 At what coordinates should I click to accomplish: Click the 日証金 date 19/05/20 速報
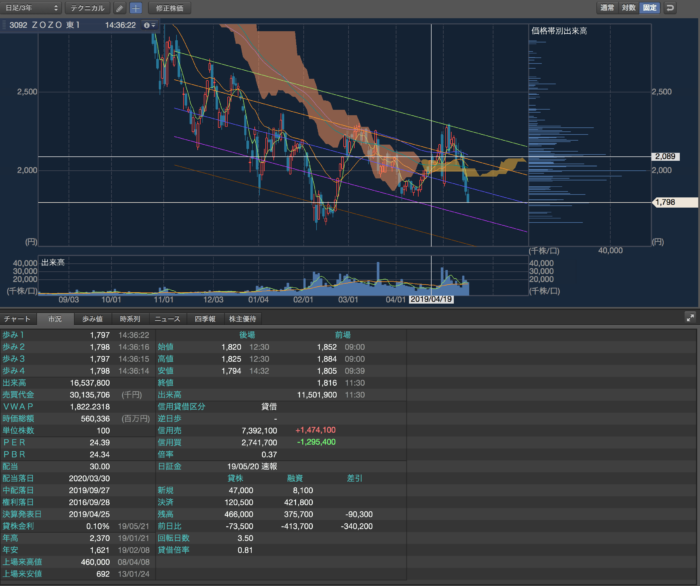(x=252, y=466)
